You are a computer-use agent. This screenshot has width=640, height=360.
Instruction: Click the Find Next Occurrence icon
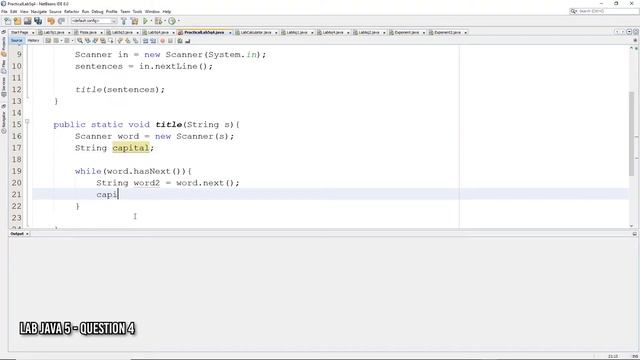(95, 41)
